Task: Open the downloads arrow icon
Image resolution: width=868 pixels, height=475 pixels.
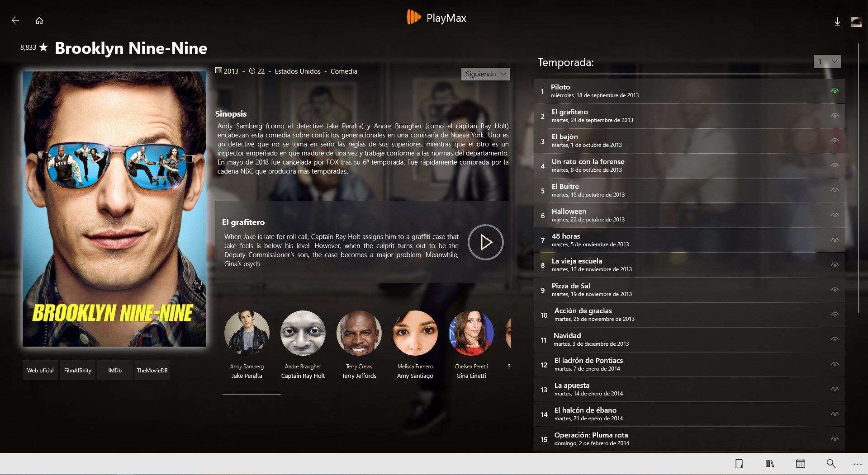Action: (837, 22)
